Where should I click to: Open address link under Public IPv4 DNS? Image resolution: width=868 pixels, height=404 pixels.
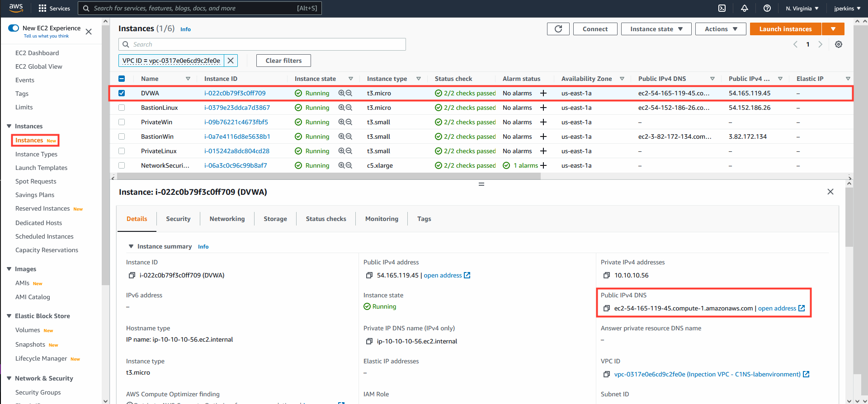(781, 308)
